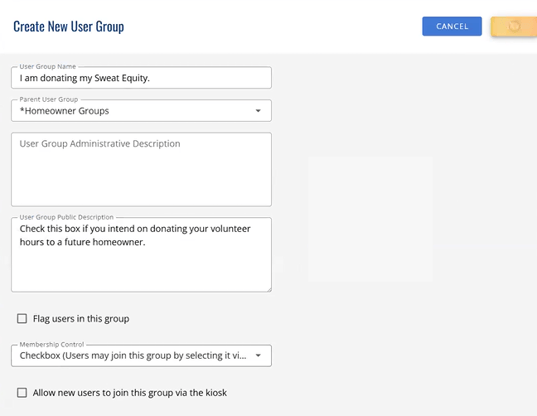537x416 pixels.
Task: Click the Membership Control dropdown arrow
Action: (258, 356)
